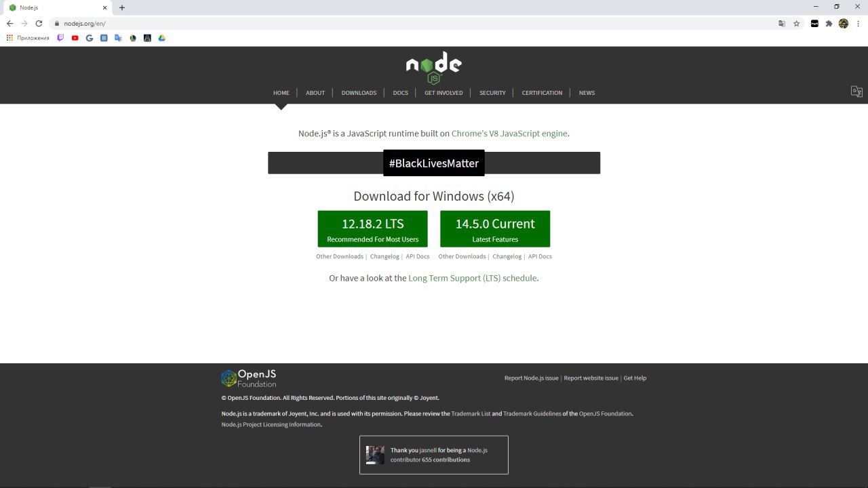Open Chrome's three-dot menu
Screen dimensions: 868x488
(x=858, y=23)
